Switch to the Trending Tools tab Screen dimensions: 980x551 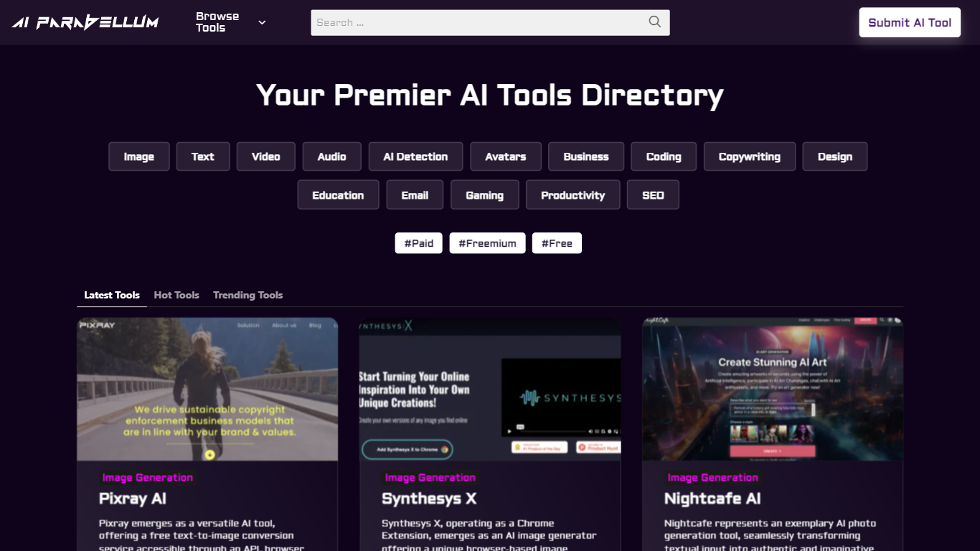[248, 295]
